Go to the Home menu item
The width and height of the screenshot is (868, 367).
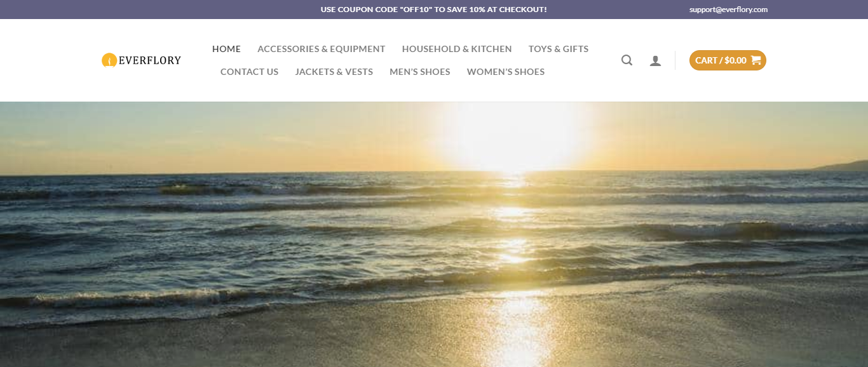pos(226,49)
